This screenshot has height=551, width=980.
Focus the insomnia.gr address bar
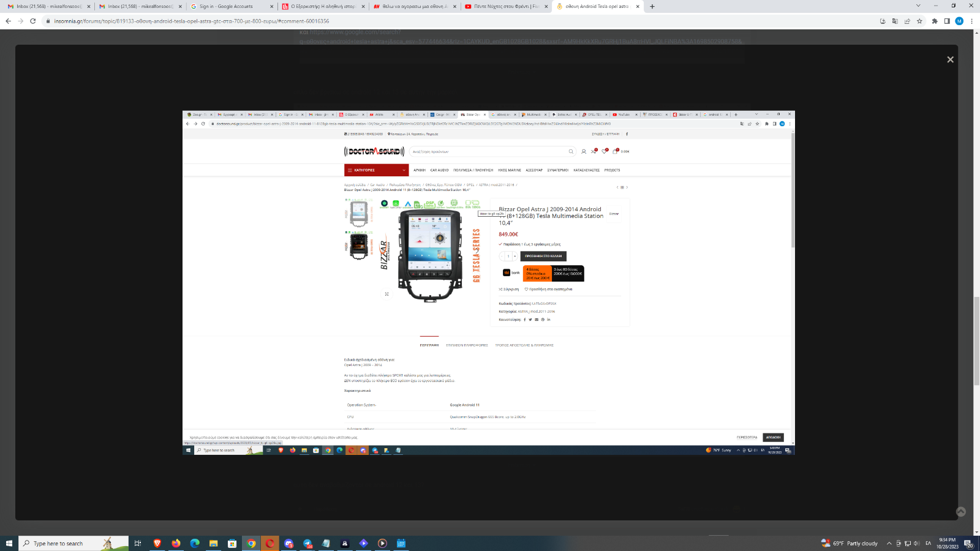[459, 21]
